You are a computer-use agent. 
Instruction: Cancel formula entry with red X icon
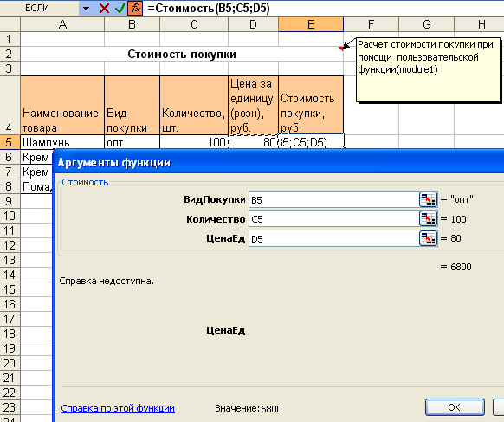(104, 8)
